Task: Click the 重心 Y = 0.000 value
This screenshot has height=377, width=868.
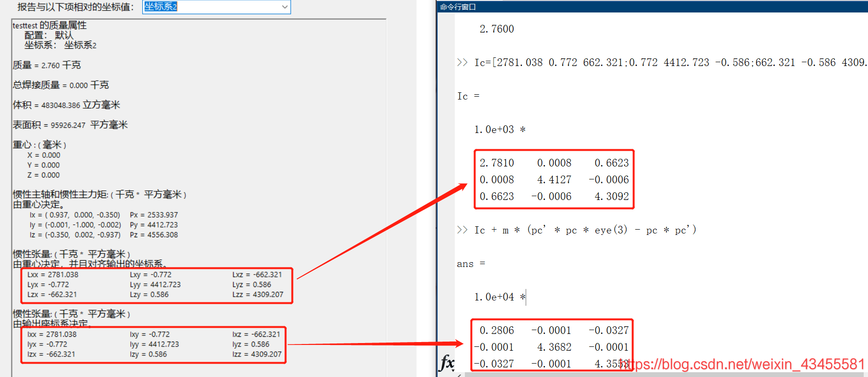Action: click(x=44, y=165)
